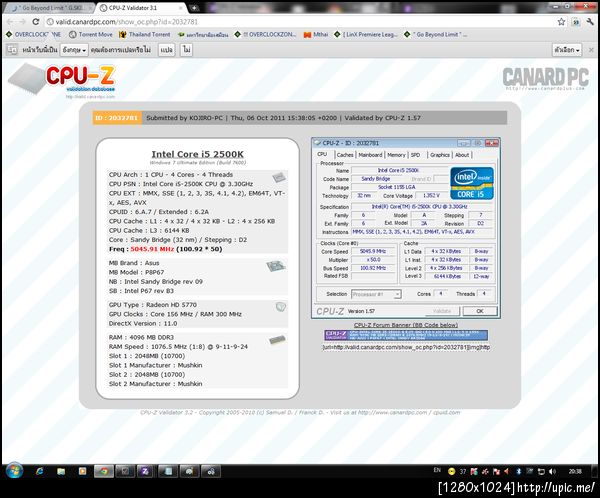The height and width of the screenshot is (498, 600).
Task: Launch Internet Explorer from the taskbar
Action: pyautogui.click(x=40, y=472)
